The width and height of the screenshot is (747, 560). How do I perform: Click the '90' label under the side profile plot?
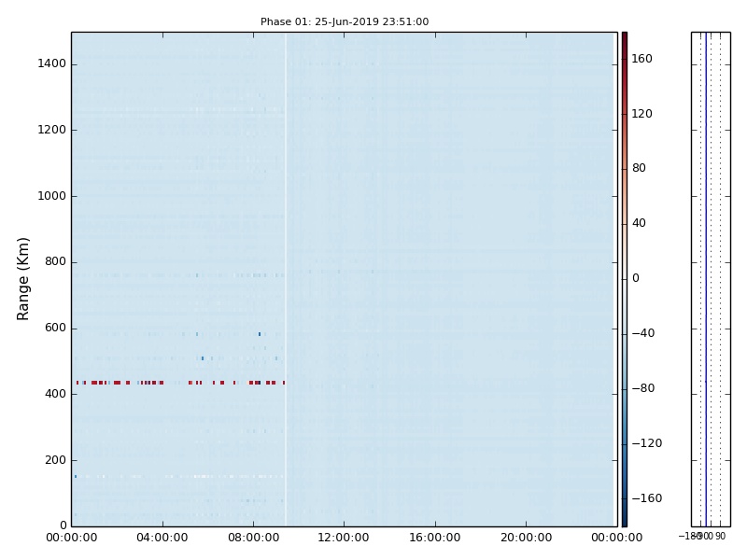click(720, 536)
